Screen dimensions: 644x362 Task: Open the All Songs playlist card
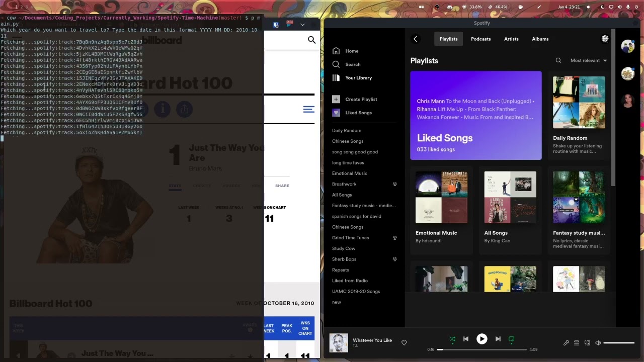coord(510,210)
